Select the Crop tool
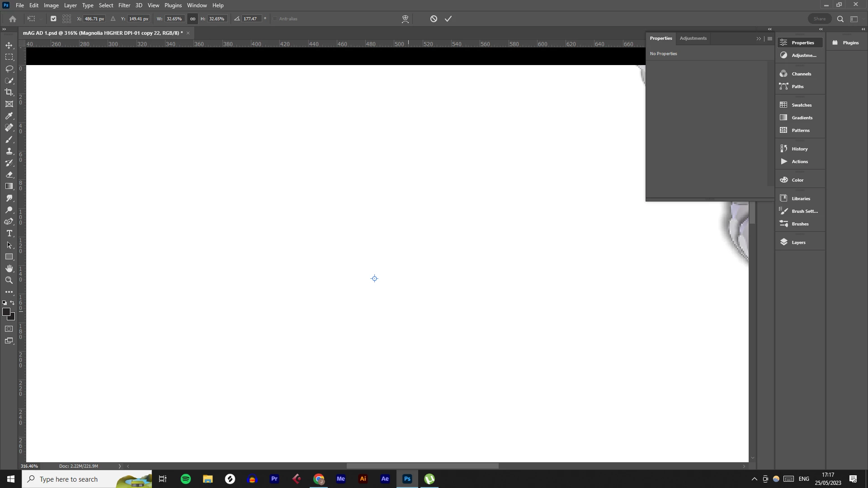Image resolution: width=868 pixels, height=488 pixels. pyautogui.click(x=9, y=92)
